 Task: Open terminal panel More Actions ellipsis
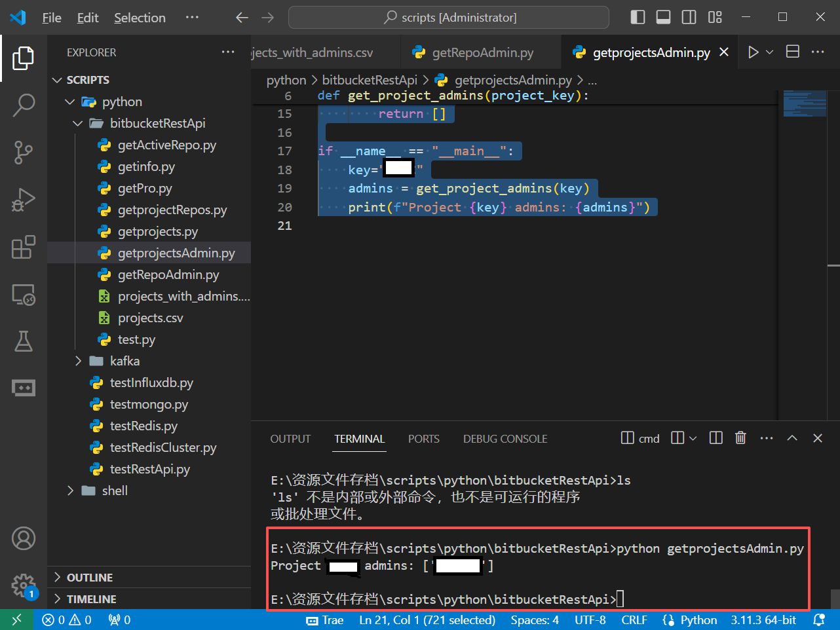pos(767,438)
